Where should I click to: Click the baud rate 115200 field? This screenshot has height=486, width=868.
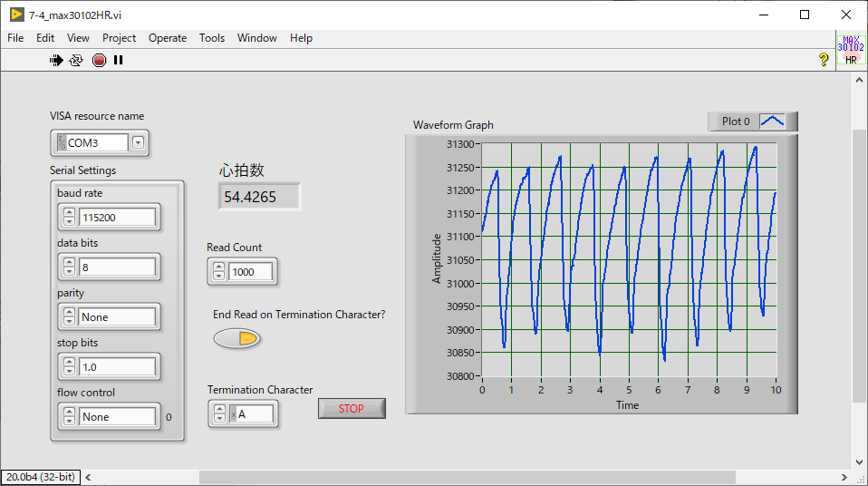click(x=118, y=218)
